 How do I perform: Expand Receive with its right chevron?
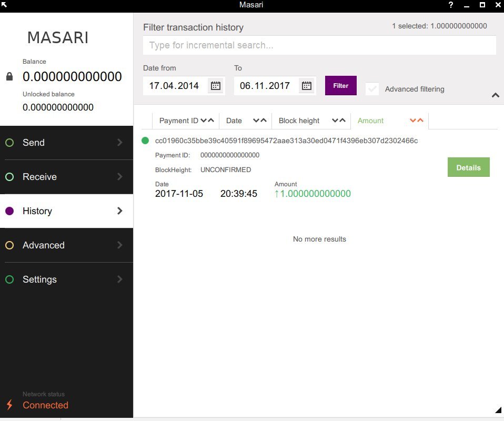120,177
